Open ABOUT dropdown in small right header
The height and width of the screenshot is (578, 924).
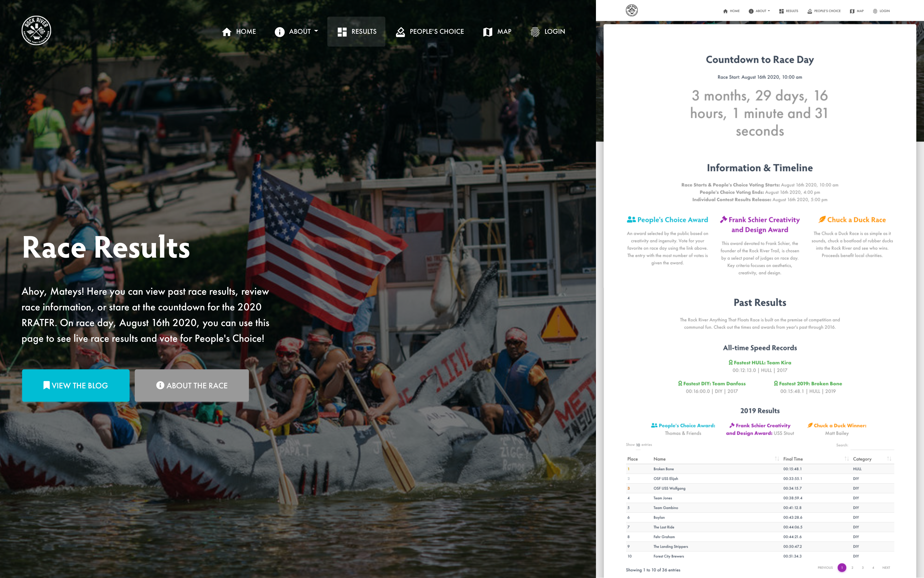pyautogui.click(x=759, y=11)
